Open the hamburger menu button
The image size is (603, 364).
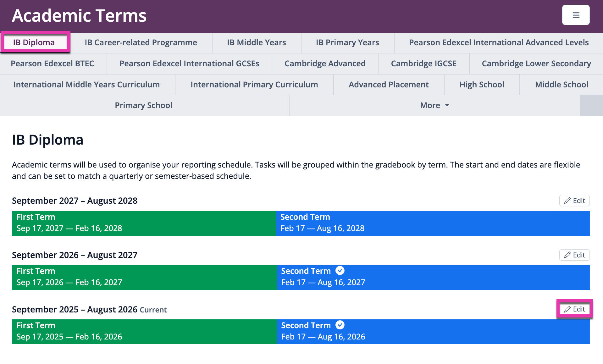576,15
